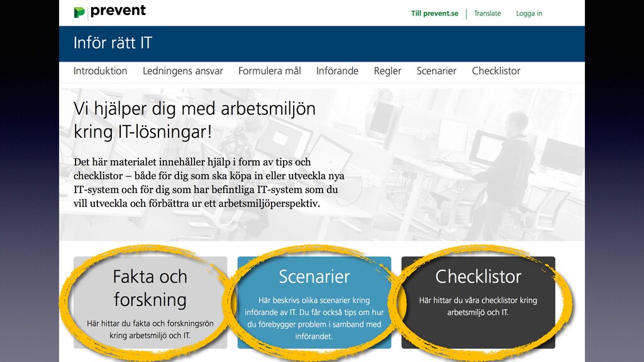The height and width of the screenshot is (362, 644).
Task: Click the Prevent logo
Action: (x=109, y=11)
